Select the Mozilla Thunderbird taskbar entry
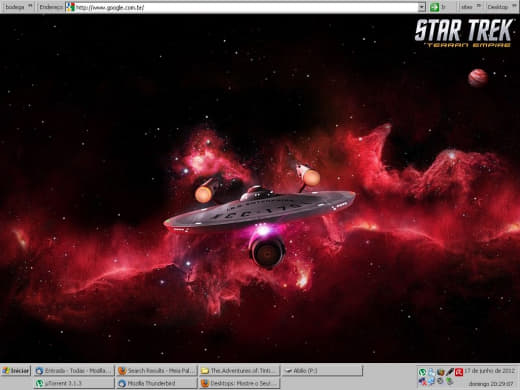This screenshot has width=520, height=390. tap(156, 383)
